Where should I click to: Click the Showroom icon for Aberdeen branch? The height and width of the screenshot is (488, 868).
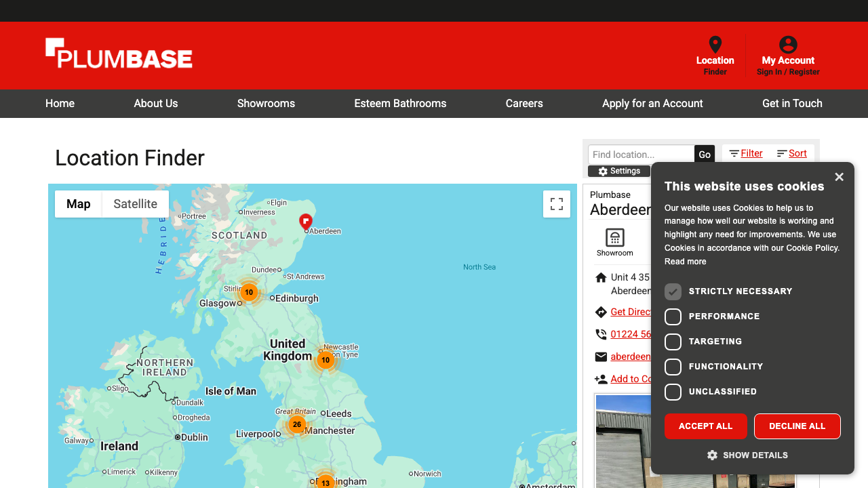click(614, 237)
